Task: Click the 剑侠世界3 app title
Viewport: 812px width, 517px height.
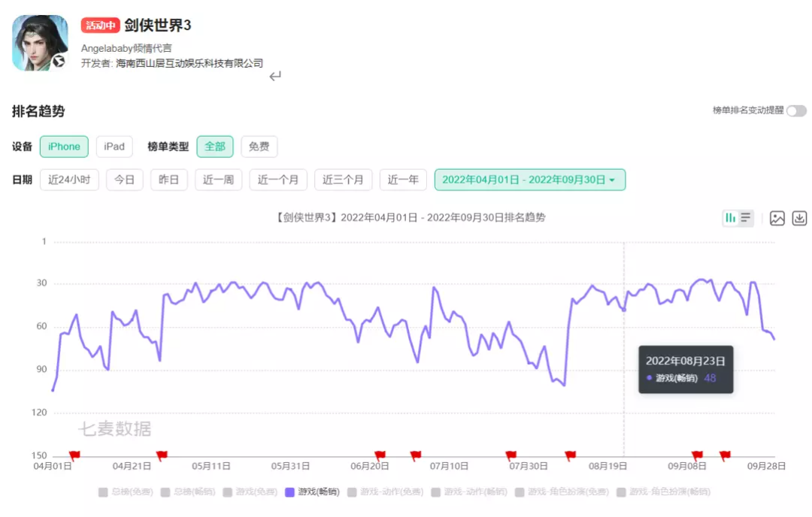Action: tap(158, 25)
